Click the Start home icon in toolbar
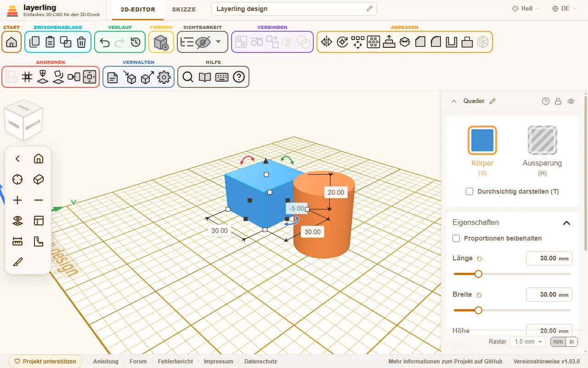Viewport: 588px width, 368px height. [11, 42]
